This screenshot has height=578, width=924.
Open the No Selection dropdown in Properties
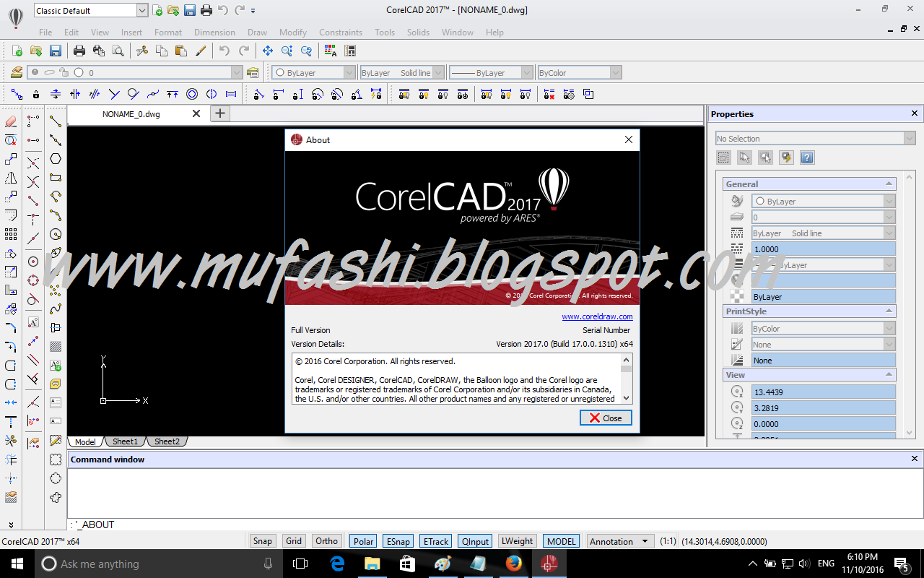(x=815, y=138)
